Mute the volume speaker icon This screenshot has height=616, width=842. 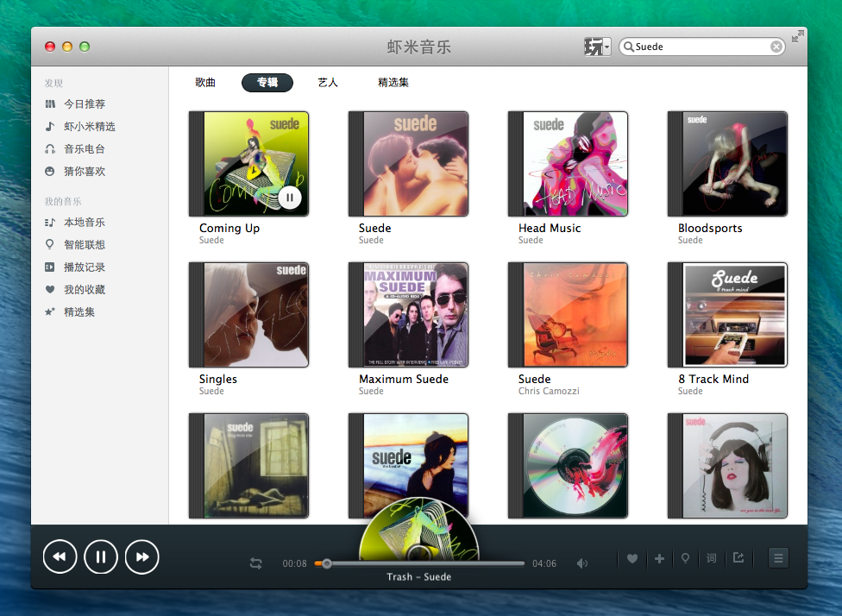pos(582,563)
